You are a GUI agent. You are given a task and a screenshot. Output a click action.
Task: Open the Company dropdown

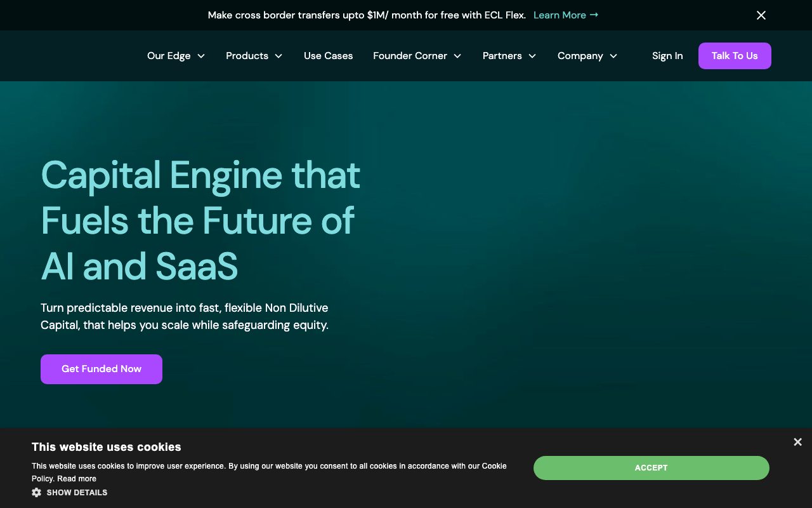coord(587,56)
